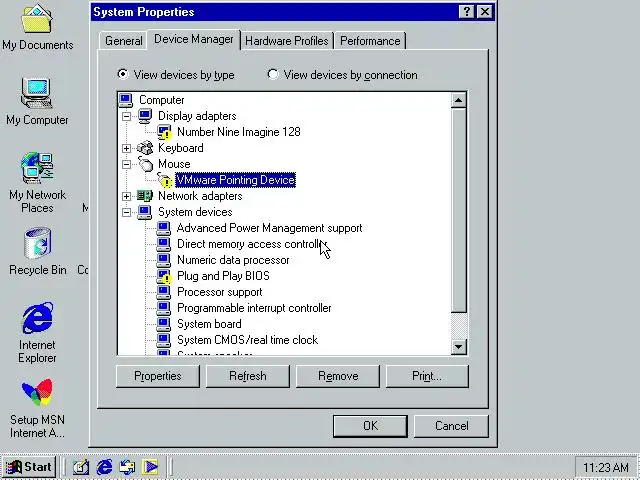Select View devices by connection option
Viewport: 640px width, 480px height.
pos(342,75)
